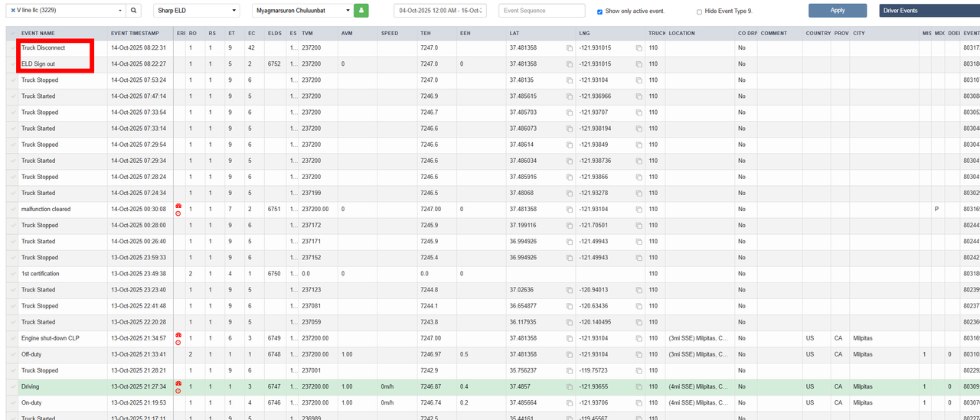Copy latitude 37.485916 in the 07:28:24 row
Image resolution: width=980 pixels, height=420 pixels.
570,177
